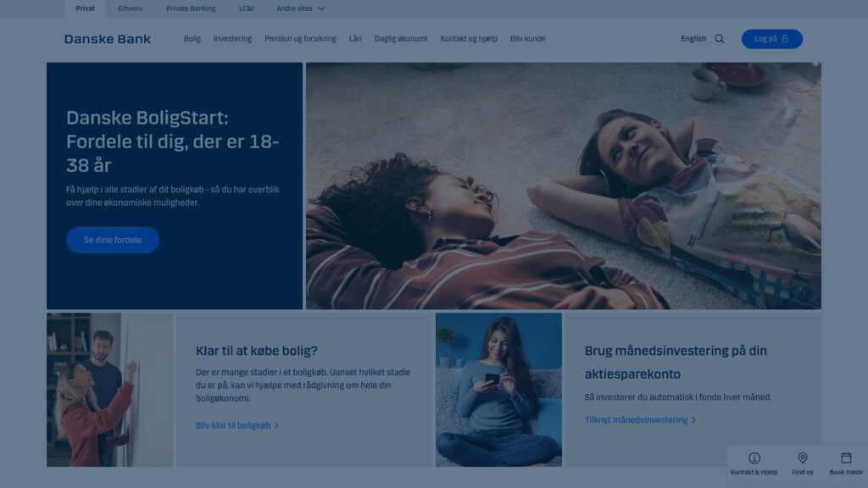Click the Danske Bank logo
The height and width of the screenshot is (488, 868).
[x=108, y=39]
